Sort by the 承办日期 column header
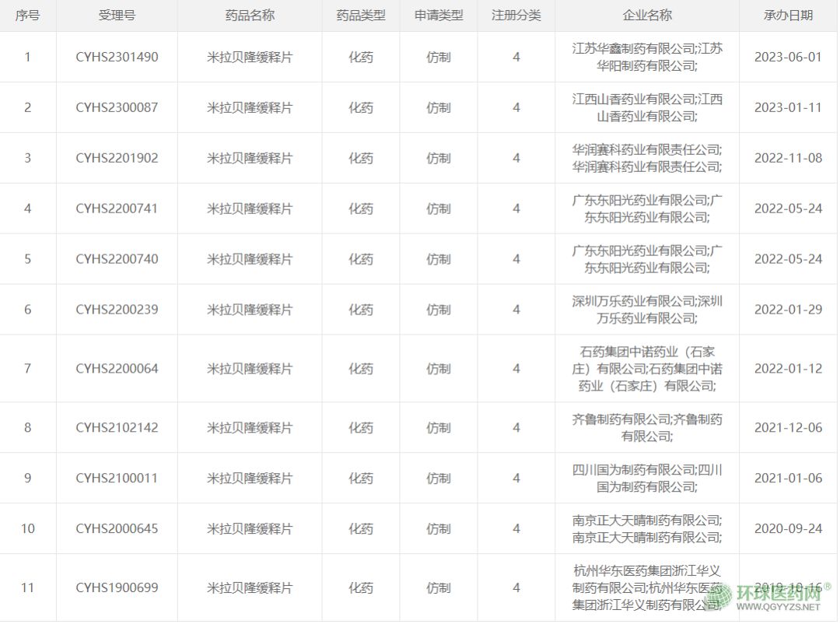The image size is (840, 624). point(788,16)
